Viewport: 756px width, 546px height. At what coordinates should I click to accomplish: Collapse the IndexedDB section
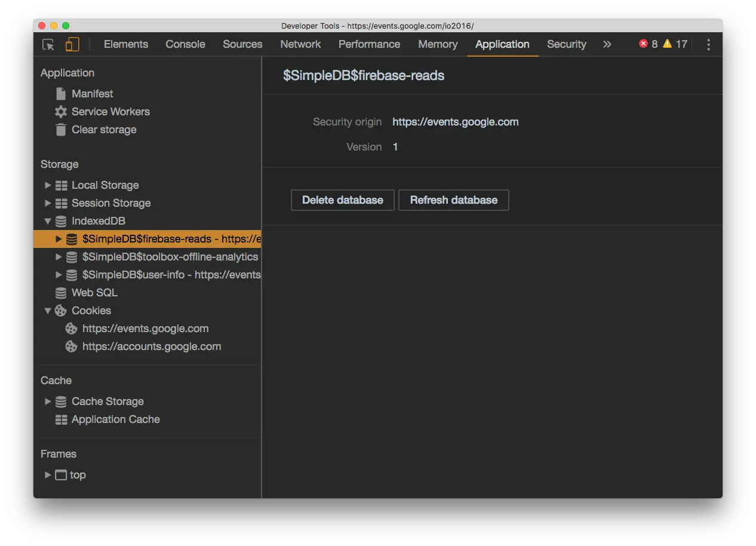pyautogui.click(x=48, y=221)
